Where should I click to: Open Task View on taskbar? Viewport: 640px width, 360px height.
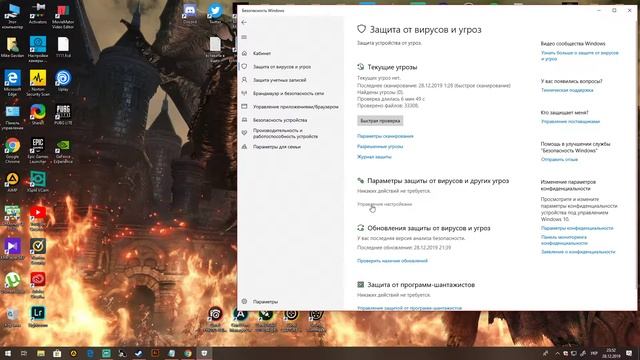tap(24, 353)
